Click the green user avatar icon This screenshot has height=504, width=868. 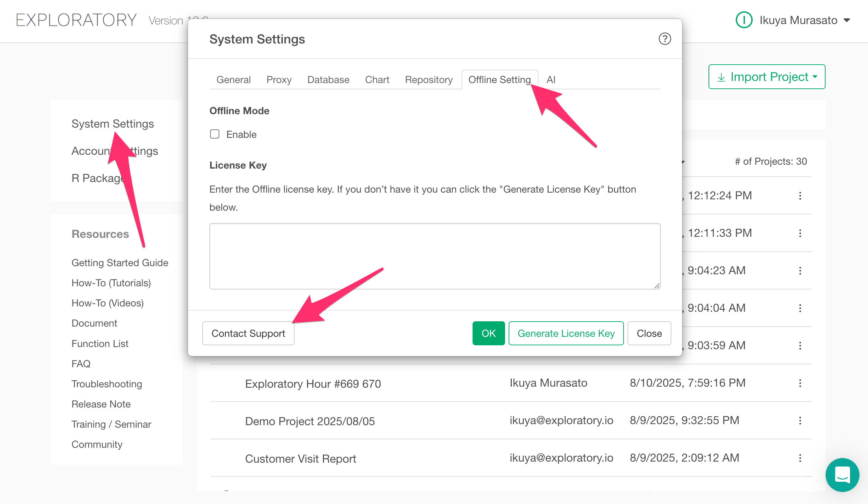[744, 20]
